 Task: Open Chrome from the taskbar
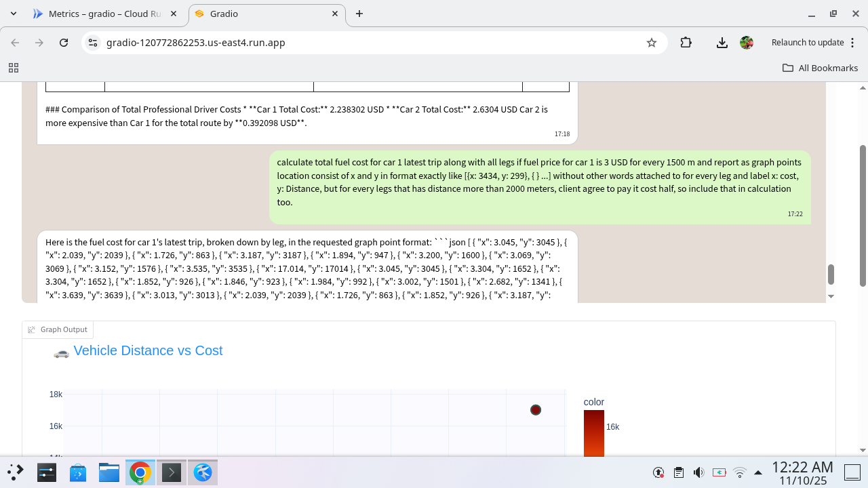click(140, 472)
